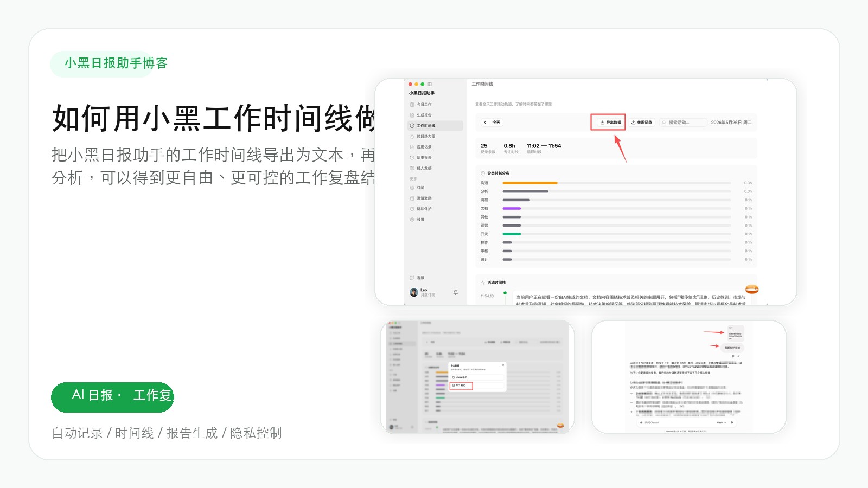Click the '11:54:10' timestamp in 活动时间线
The width and height of the screenshot is (868, 488).
point(487,296)
